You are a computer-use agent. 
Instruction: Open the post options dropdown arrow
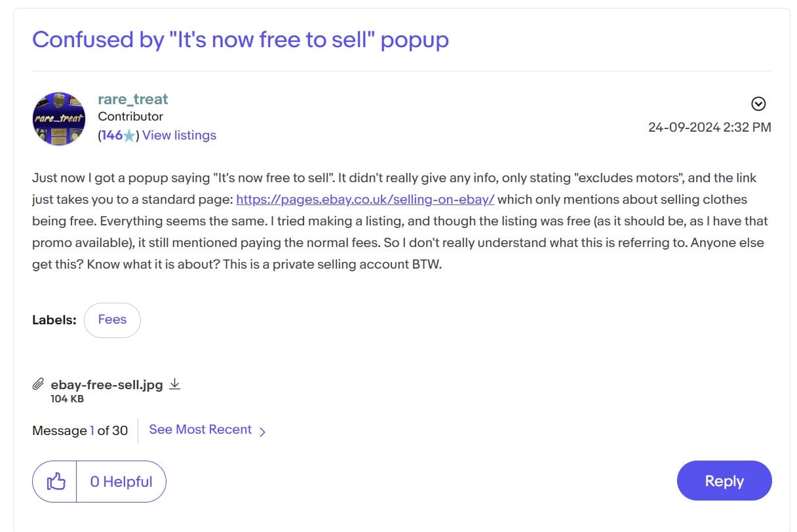coord(758,104)
